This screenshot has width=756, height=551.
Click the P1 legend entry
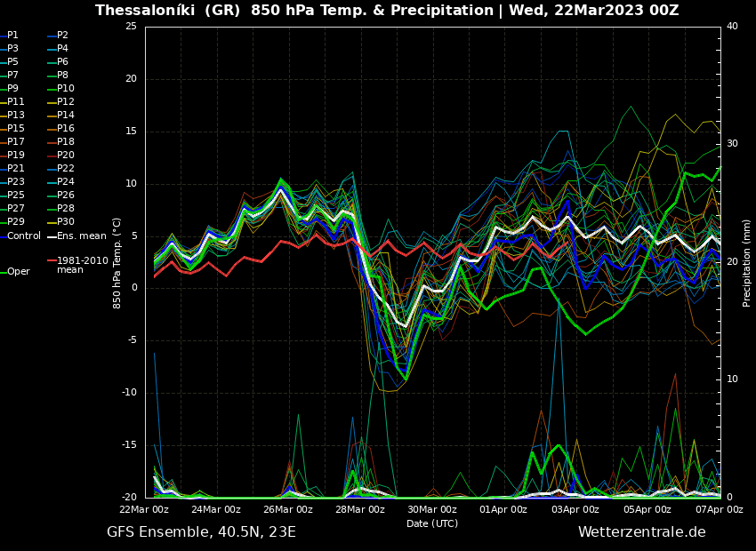(12, 36)
